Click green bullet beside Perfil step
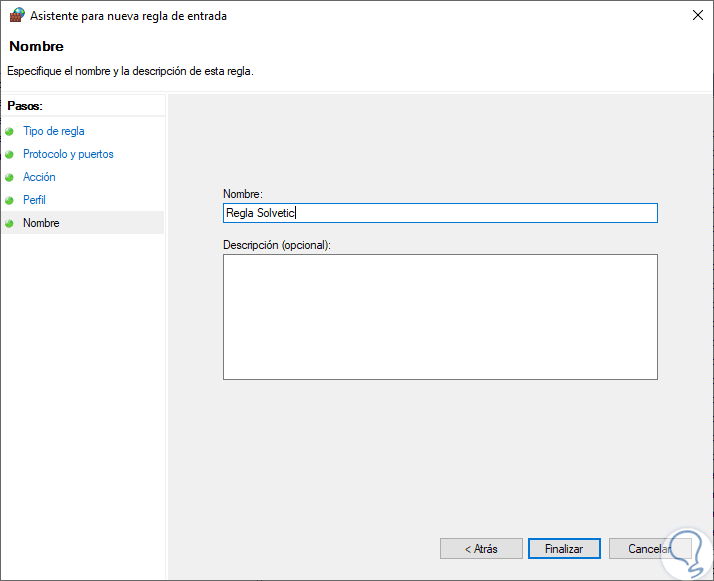714x581 pixels. [11, 200]
